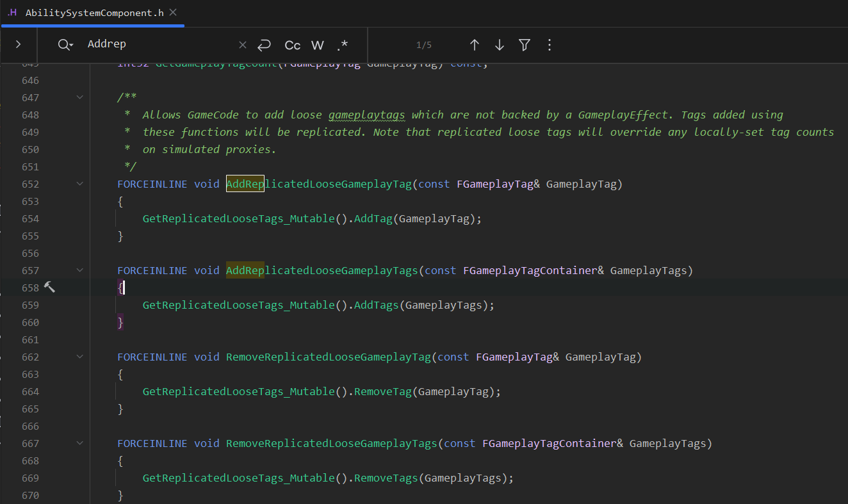Click the comment text 'on simulated proxies.'
848x504 pixels.
(209, 149)
